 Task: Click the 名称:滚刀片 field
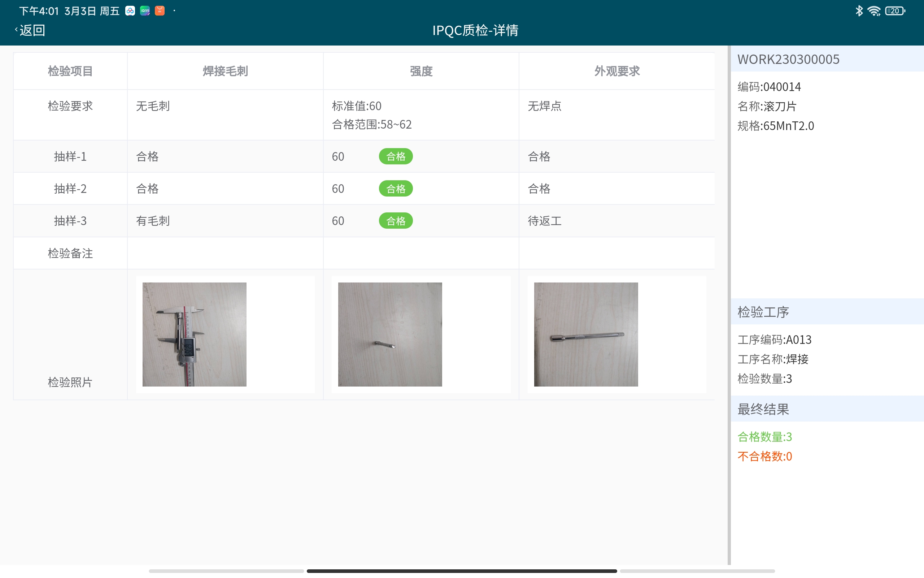tap(767, 106)
